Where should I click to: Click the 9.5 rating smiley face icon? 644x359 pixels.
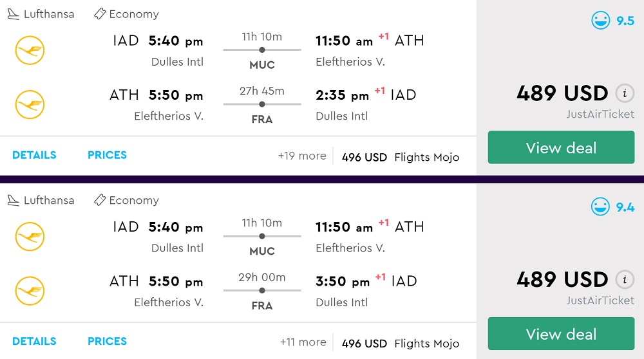coord(600,21)
